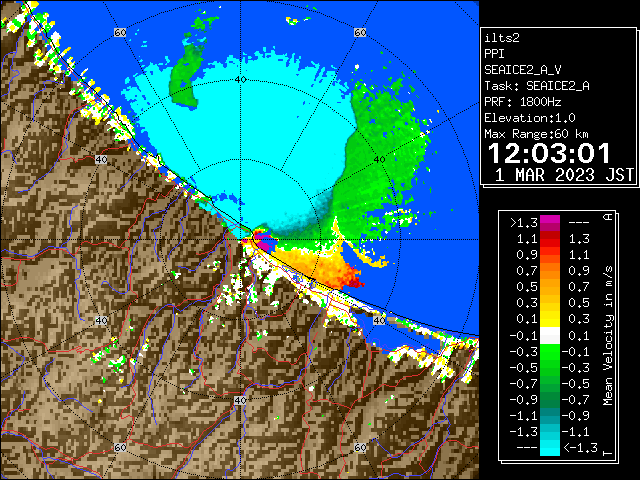This screenshot has height=480, width=640.
Task: Click the "ilts2" radar site label
Action: click(x=502, y=38)
